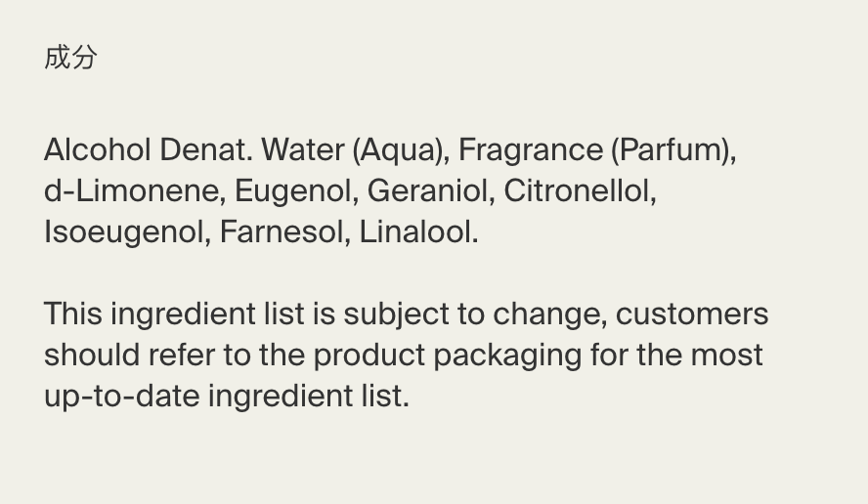
Task: Click the Citronellol ingredient
Action: click(x=580, y=191)
